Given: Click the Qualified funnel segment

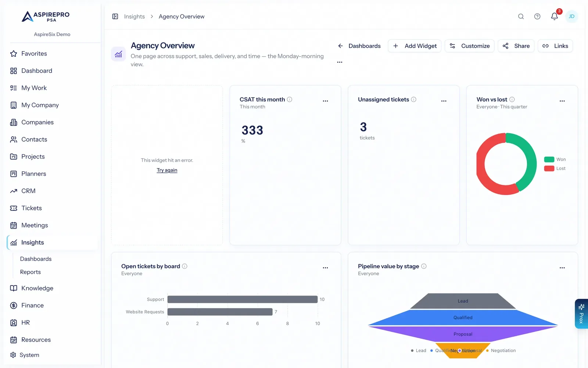Looking at the screenshot, I should click(463, 318).
